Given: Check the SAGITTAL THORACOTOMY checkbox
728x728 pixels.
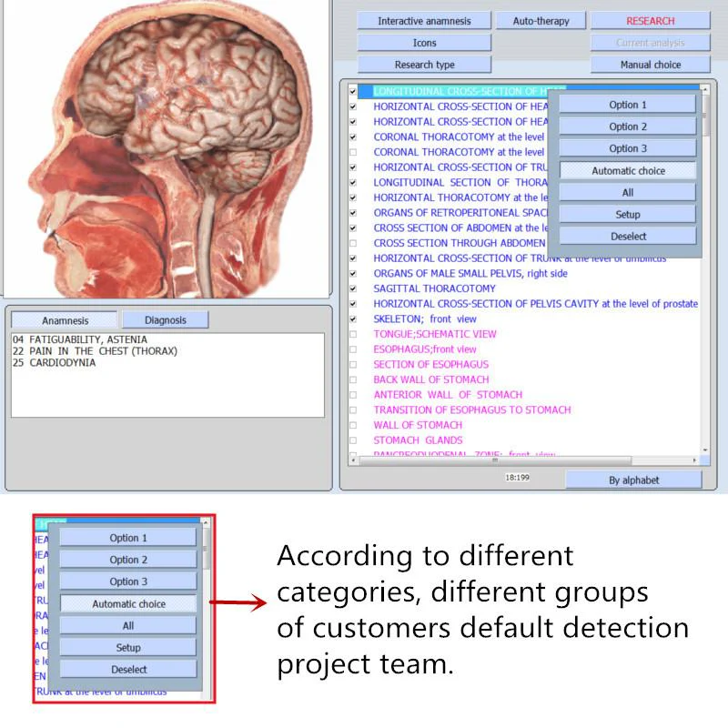Looking at the screenshot, I should pos(354,288).
